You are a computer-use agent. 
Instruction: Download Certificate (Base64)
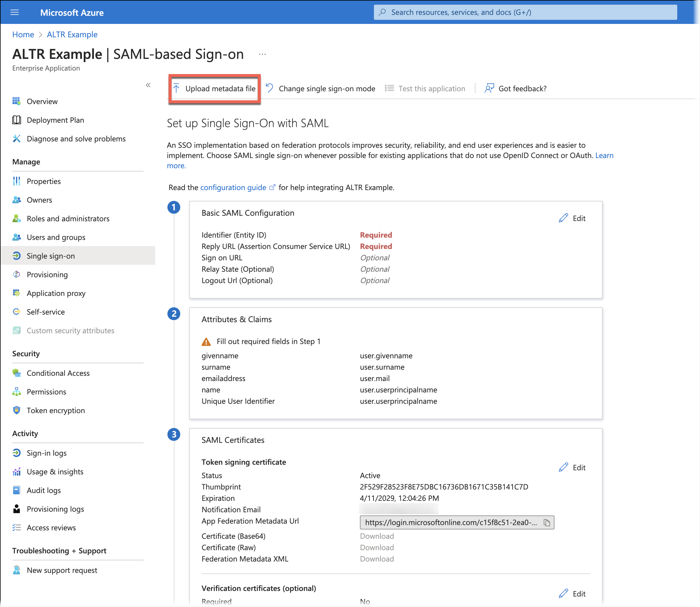(377, 536)
